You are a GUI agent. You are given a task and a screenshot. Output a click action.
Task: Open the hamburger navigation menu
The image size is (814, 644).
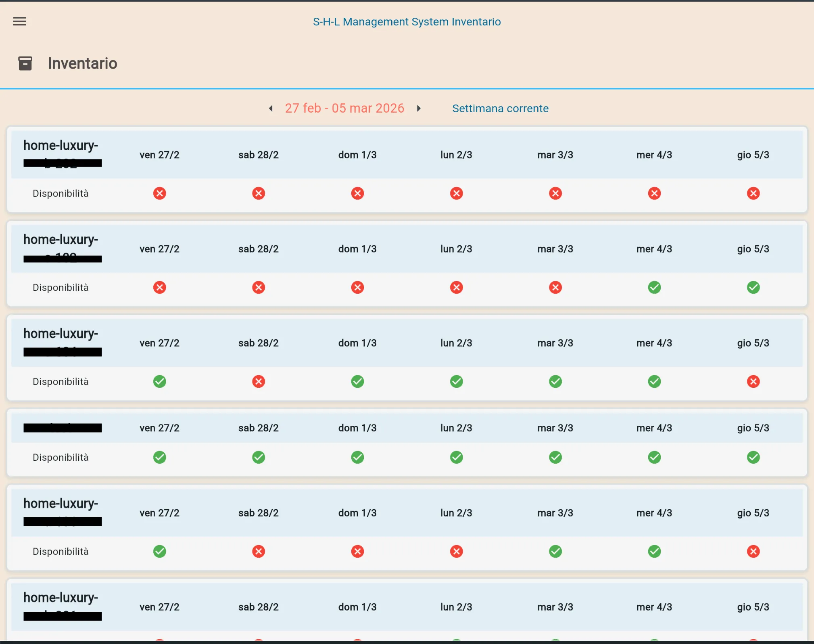tap(19, 21)
